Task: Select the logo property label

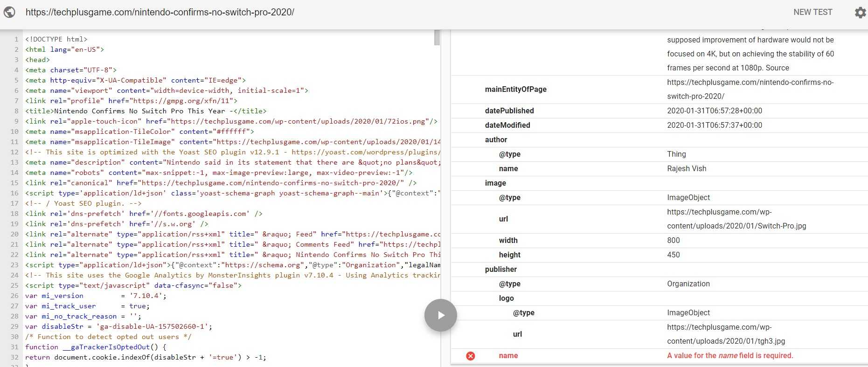Action: [x=506, y=298]
